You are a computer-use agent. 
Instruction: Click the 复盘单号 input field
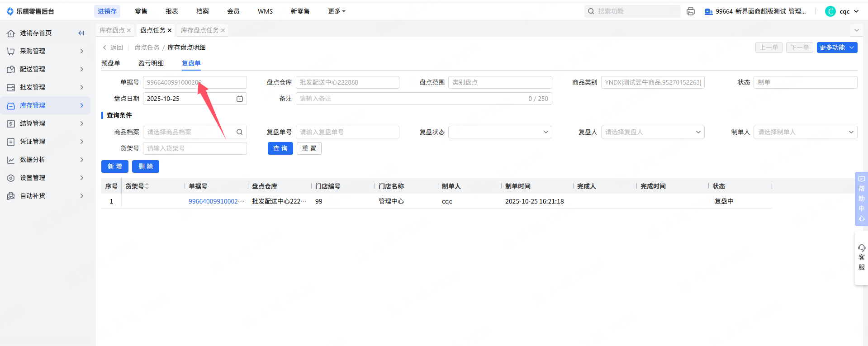click(x=347, y=132)
